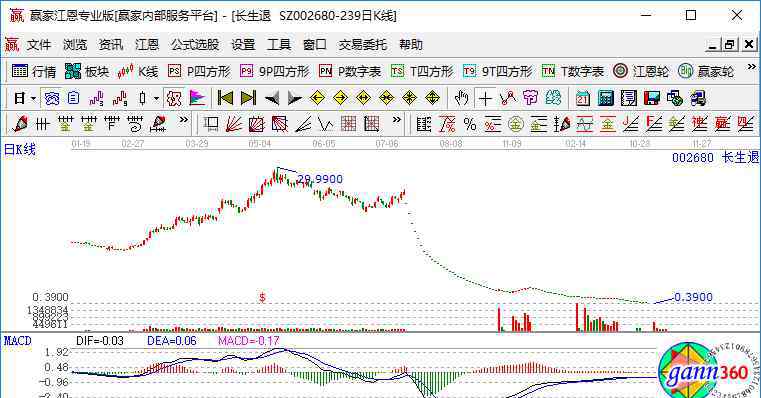The image size is (761, 398).
Task: Click the T数字表 toolbar button
Action: pyautogui.click(x=573, y=72)
